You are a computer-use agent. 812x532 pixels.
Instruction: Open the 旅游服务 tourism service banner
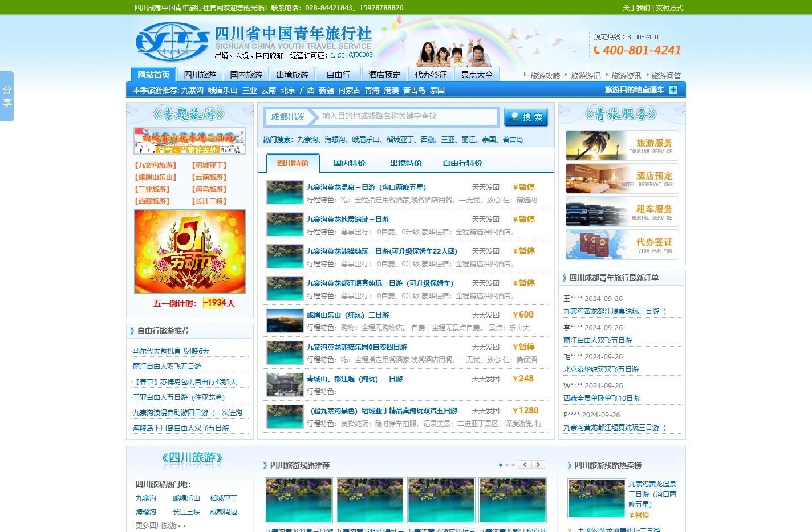622,145
